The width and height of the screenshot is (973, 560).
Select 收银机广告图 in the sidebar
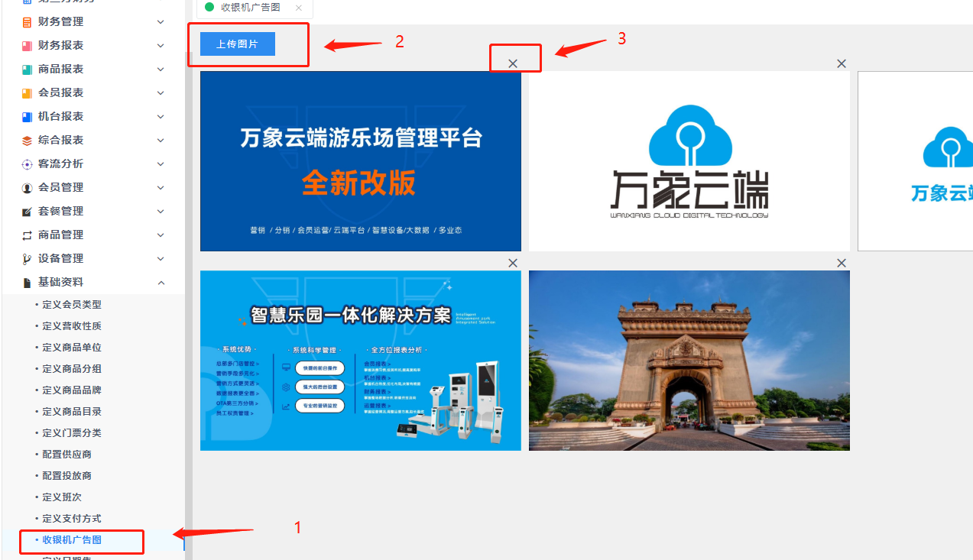point(72,540)
